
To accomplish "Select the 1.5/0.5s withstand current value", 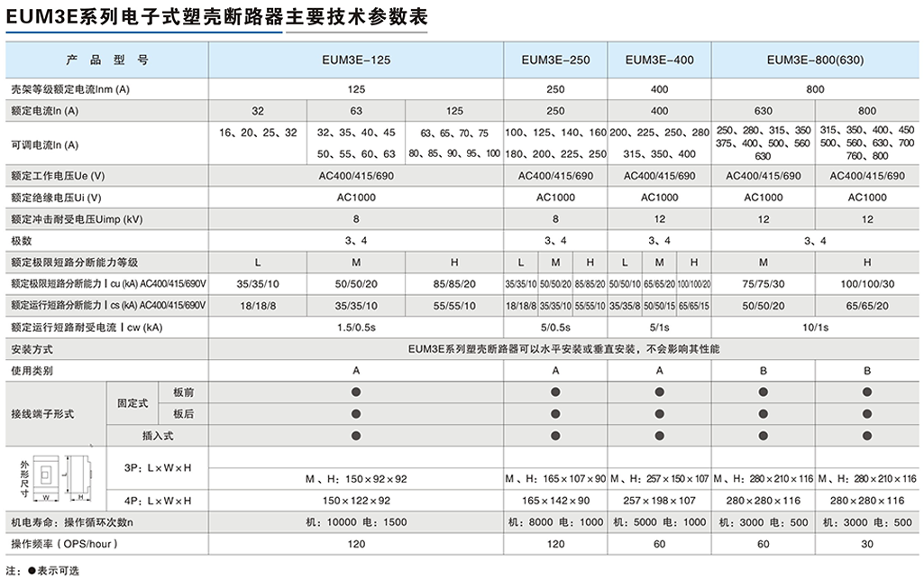I will click(356, 327).
